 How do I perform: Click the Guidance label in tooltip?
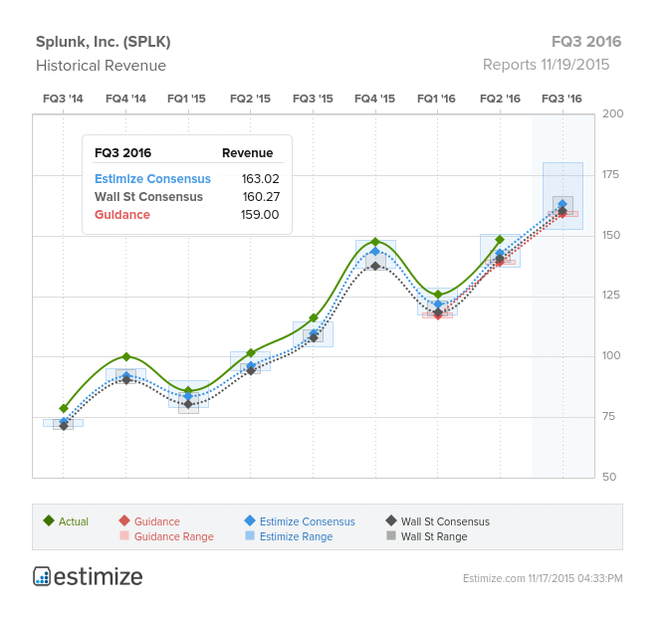[x=122, y=215]
